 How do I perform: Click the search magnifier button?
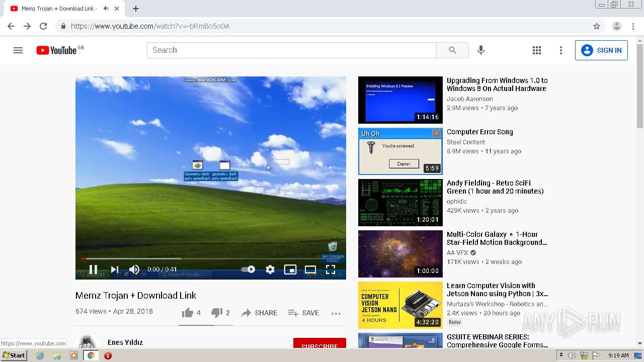tap(452, 50)
